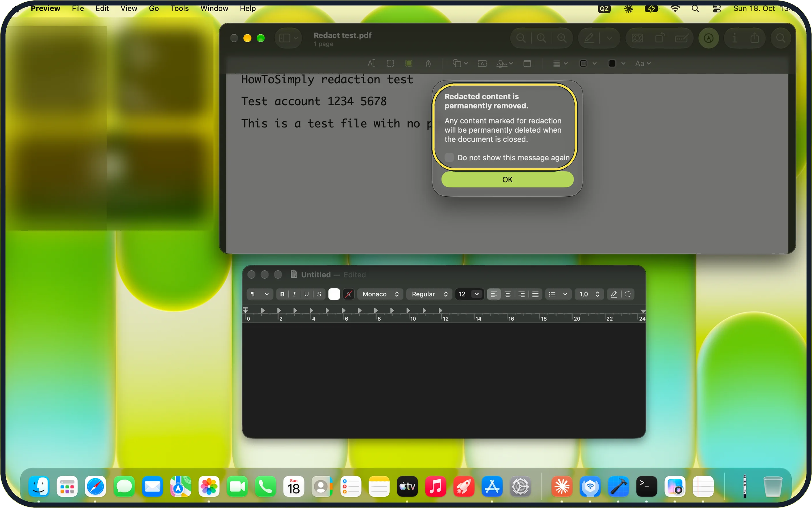Open the View menu in menu bar
Image resolution: width=812 pixels, height=508 pixels.
tap(129, 8)
